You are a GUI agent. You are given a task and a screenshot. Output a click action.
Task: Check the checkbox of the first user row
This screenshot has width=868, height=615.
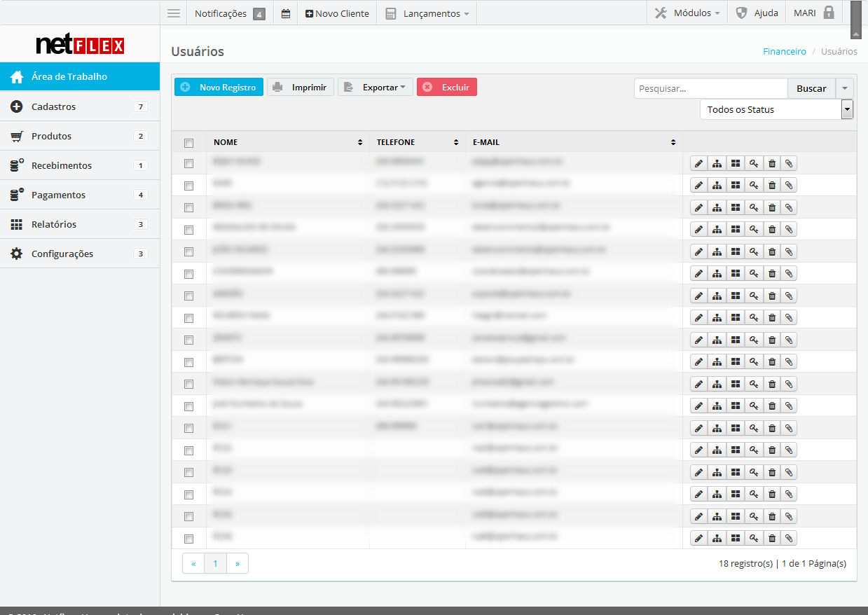tap(188, 163)
